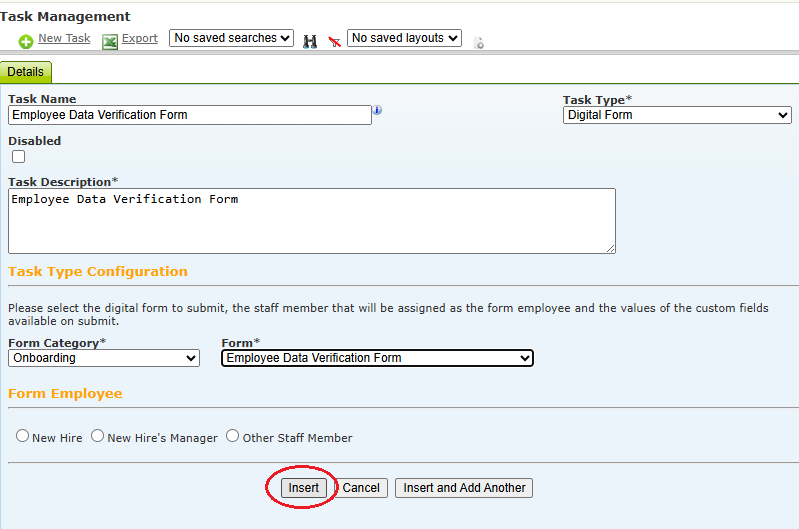The width and height of the screenshot is (799, 529).
Task: Expand the Form Category dropdown
Action: pos(104,358)
